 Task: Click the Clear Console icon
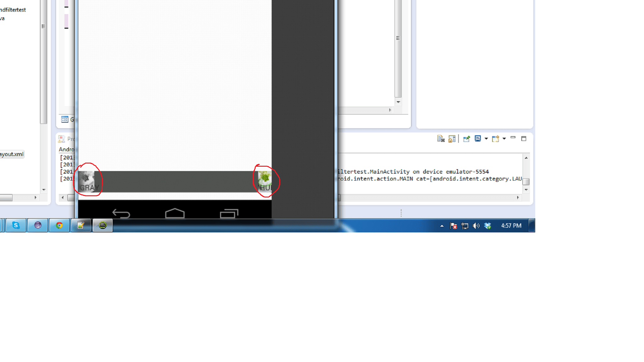(441, 139)
